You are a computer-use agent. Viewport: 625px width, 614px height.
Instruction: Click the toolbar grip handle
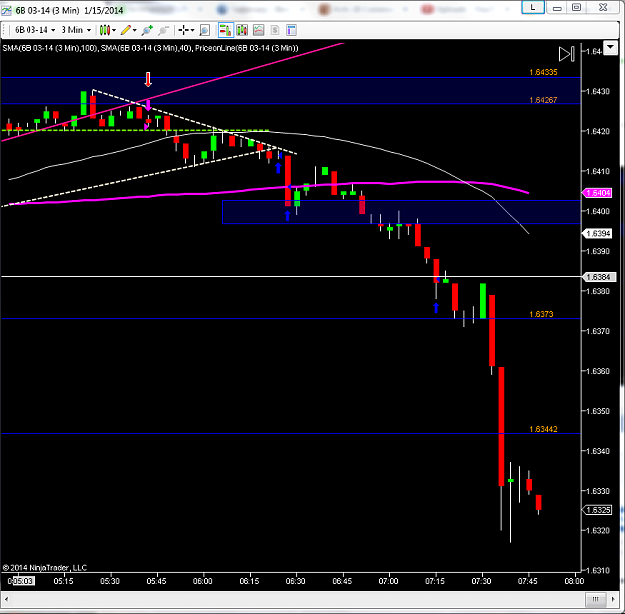click(4, 30)
